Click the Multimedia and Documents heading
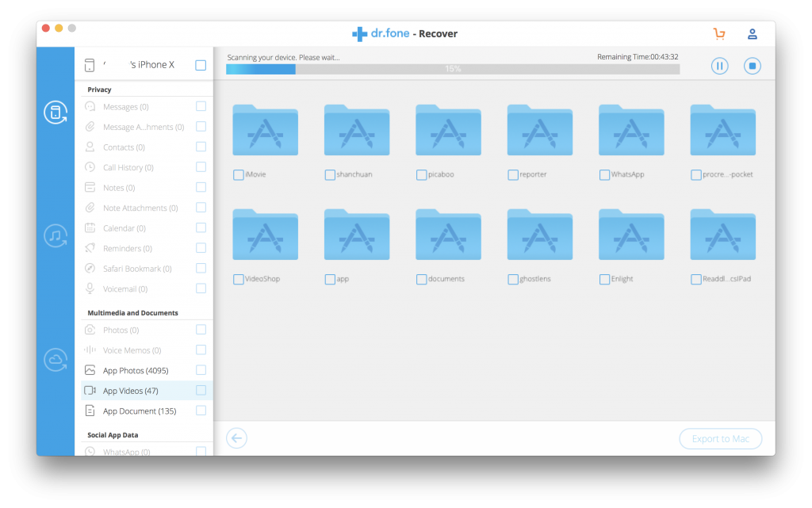The height and width of the screenshot is (508, 812). [132, 313]
